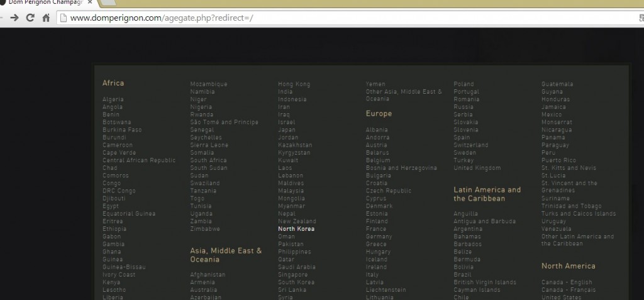The image size is (644, 300).
Task: Choose Ivory Coast
Action: tap(119, 274)
